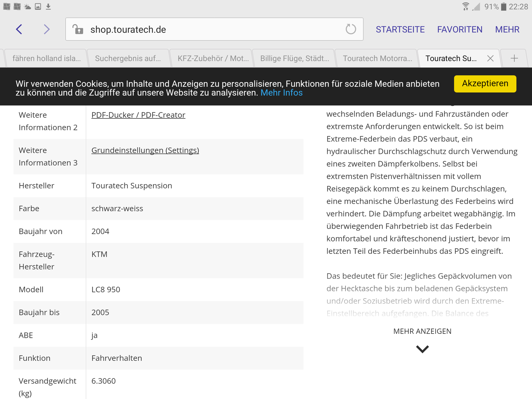Go to STARTSEITE home page
Viewport: 532px width, 399px height.
point(400,30)
